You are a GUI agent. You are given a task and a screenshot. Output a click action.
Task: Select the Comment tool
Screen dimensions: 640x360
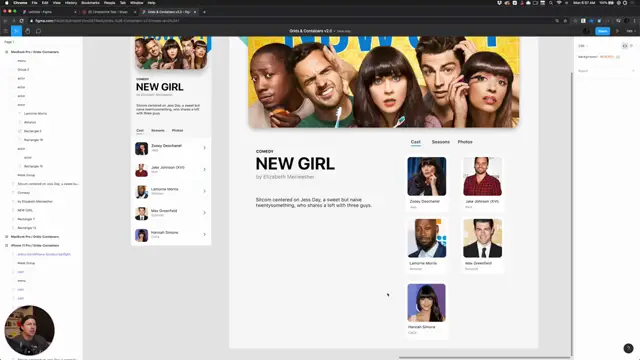tap(38, 31)
